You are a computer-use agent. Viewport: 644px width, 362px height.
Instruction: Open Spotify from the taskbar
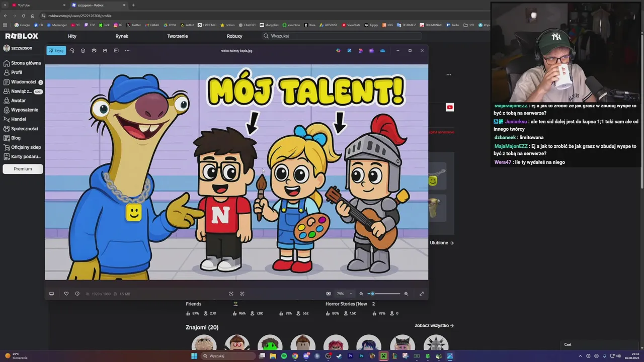284,356
